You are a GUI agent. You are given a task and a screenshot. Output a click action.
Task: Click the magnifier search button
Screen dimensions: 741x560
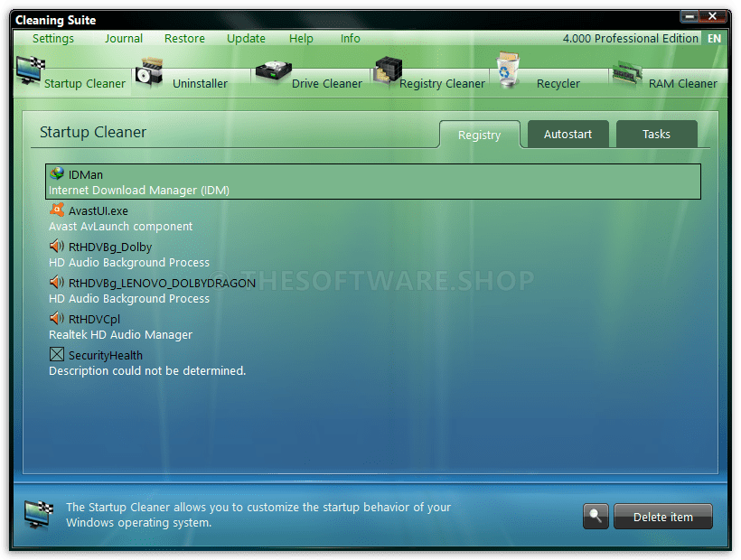pyautogui.click(x=596, y=516)
